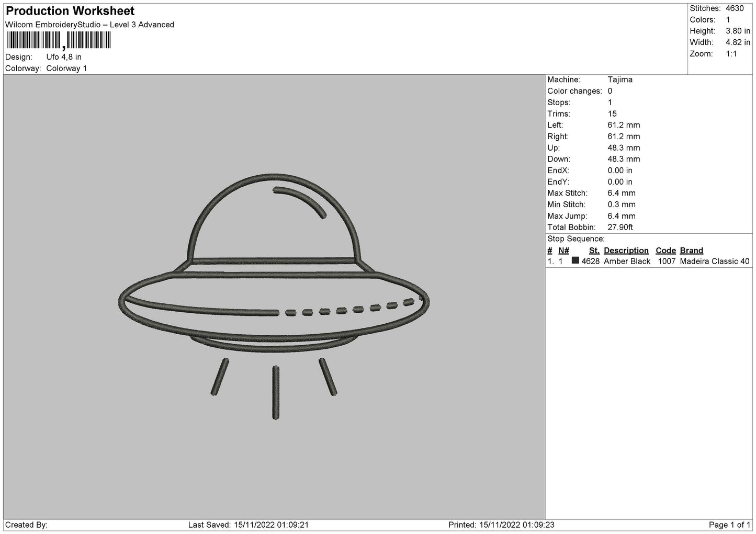
Task: Click the EndY value 0.00 in
Action: pos(620,182)
